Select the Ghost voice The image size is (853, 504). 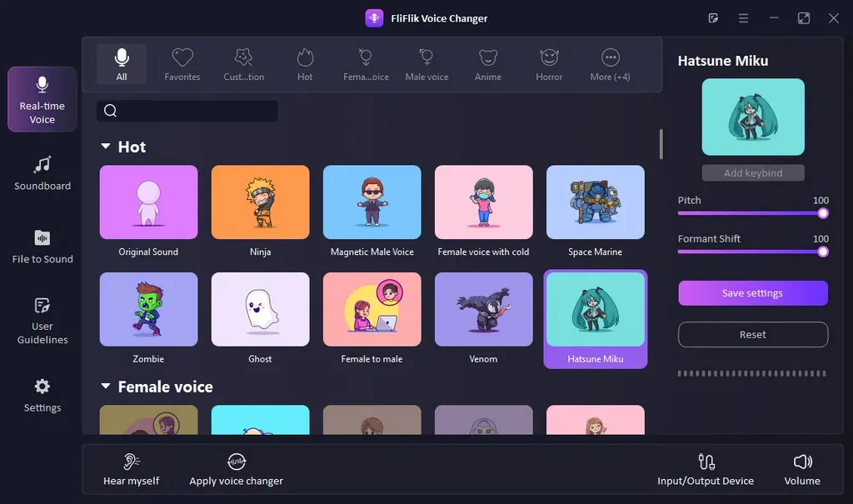pos(260,319)
